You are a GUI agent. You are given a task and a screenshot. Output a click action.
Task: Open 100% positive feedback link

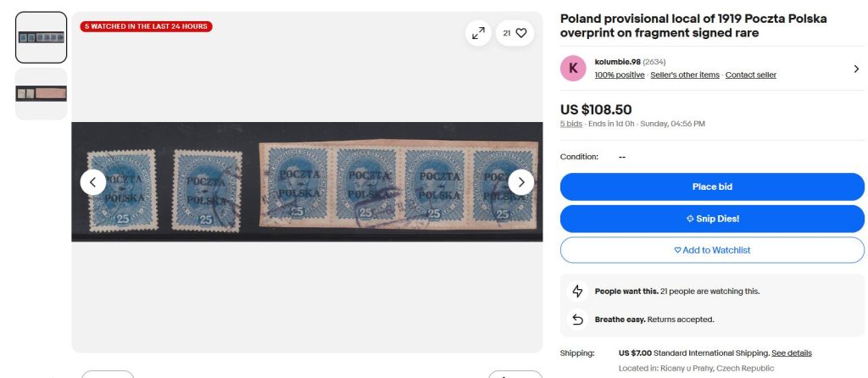[620, 75]
